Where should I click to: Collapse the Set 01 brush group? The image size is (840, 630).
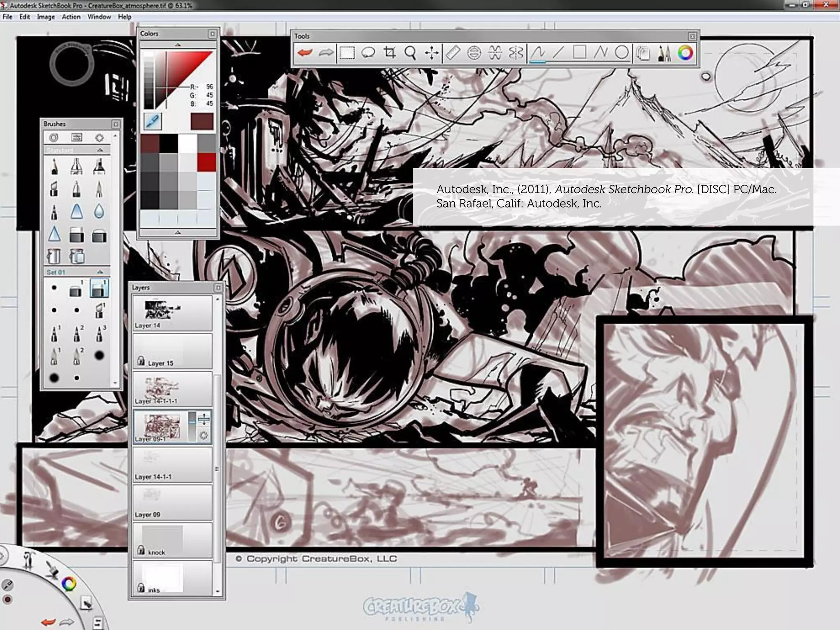[100, 272]
